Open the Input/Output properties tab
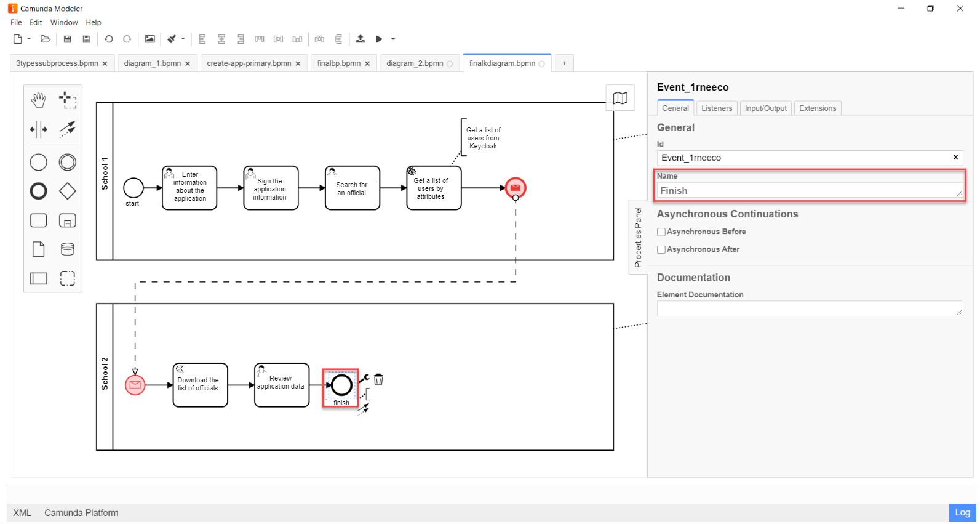Viewport: 980px width, 524px height. (x=765, y=108)
